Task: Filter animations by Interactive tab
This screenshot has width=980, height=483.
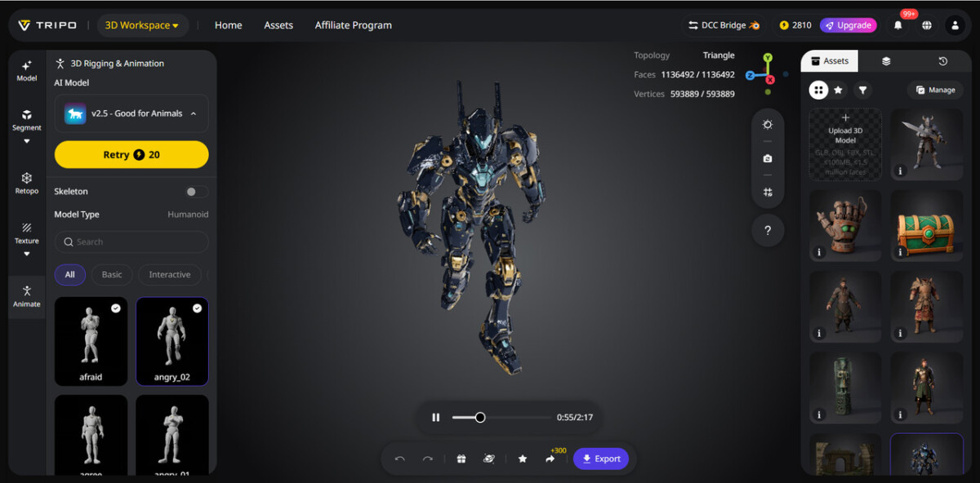Action: tap(169, 275)
